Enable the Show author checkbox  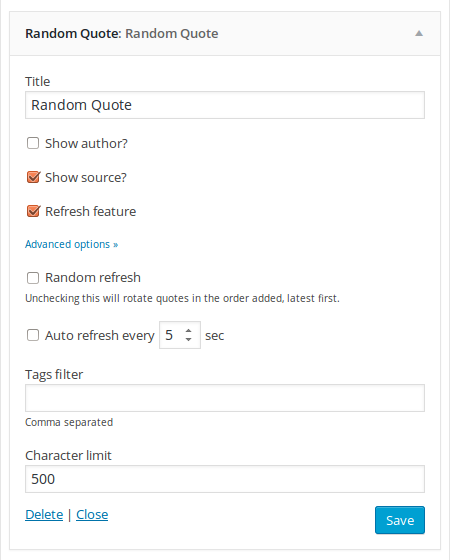tap(33, 143)
